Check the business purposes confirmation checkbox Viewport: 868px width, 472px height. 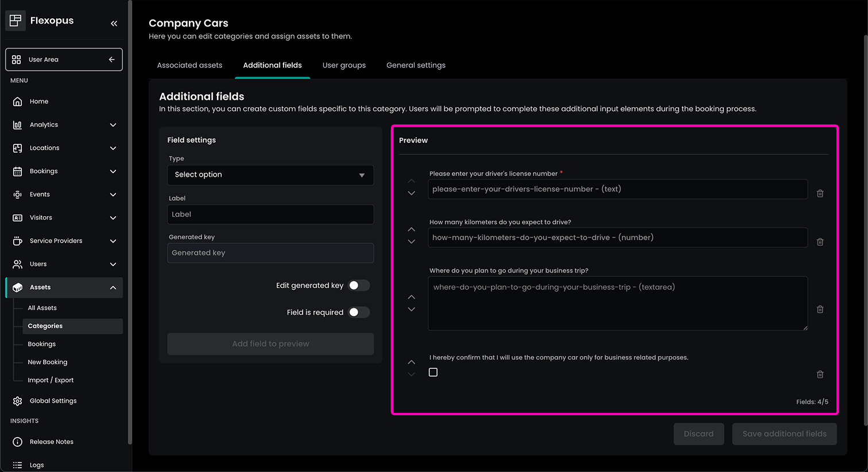point(433,373)
